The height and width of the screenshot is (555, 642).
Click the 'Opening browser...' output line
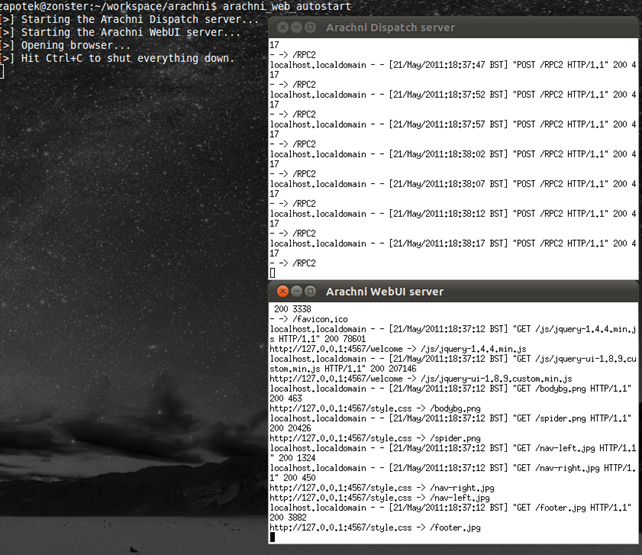tap(75, 45)
